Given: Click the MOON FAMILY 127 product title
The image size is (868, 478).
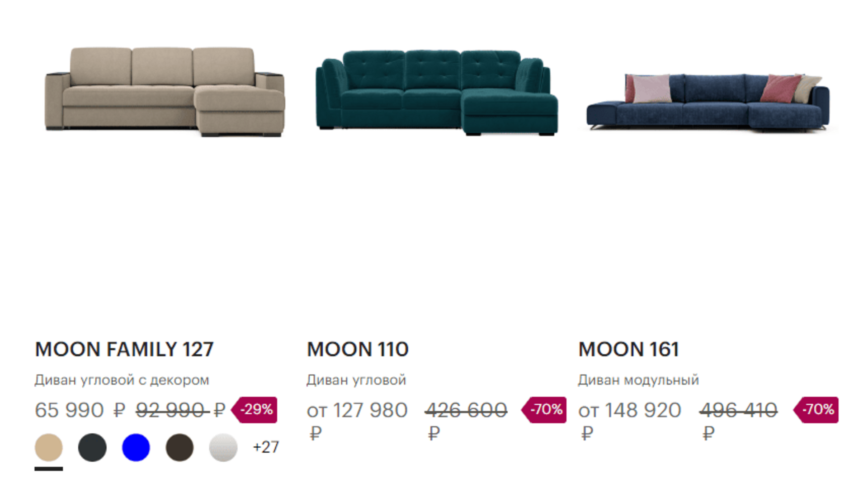Looking at the screenshot, I should pyautogui.click(x=124, y=349).
